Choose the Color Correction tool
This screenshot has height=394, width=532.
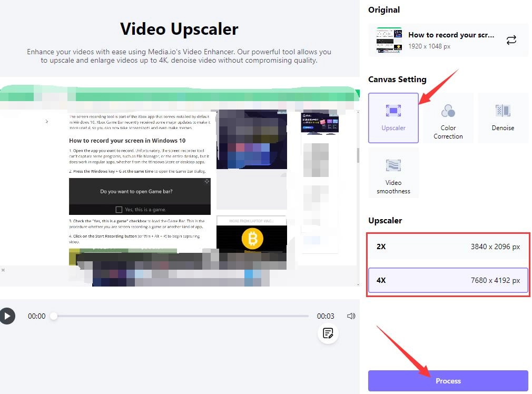[448, 117]
